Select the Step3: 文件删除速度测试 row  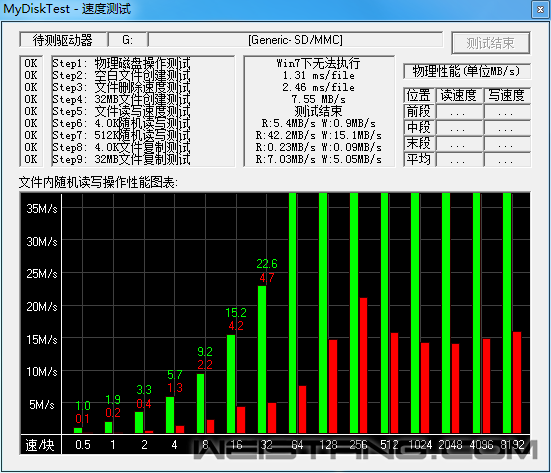pyautogui.click(x=121, y=88)
